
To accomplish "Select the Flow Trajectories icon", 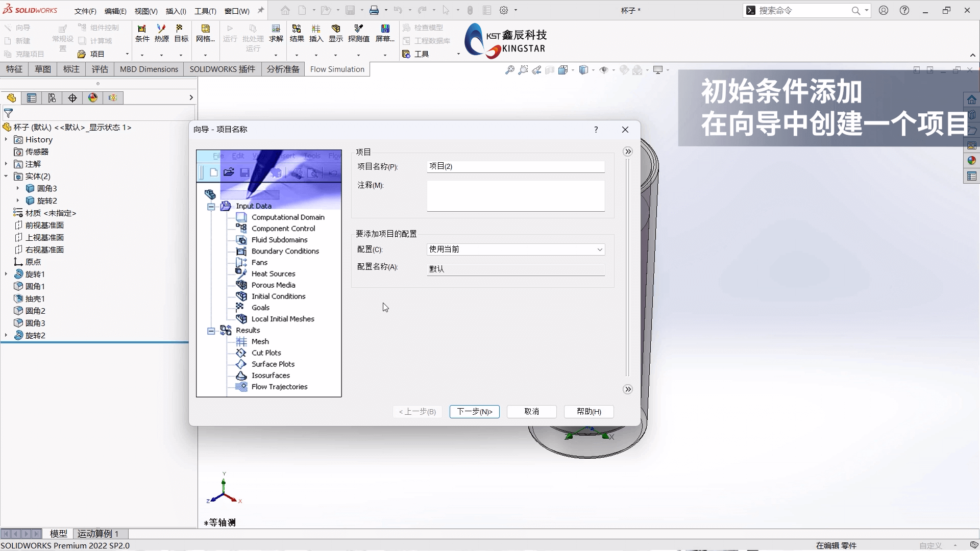I will 240,386.
